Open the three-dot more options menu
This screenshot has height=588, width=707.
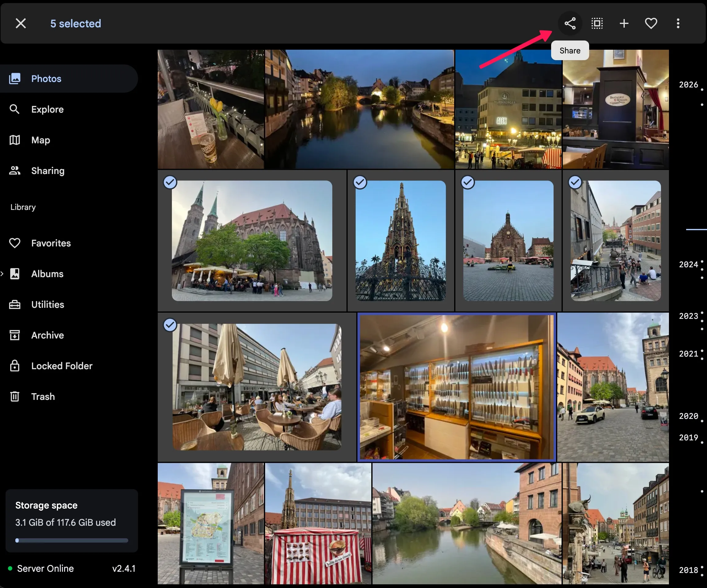click(678, 24)
